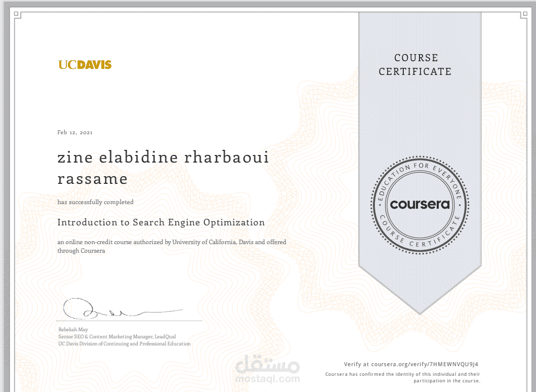Click the handwritten signature above Rebekah May
536x392 pixels.
tap(123, 308)
